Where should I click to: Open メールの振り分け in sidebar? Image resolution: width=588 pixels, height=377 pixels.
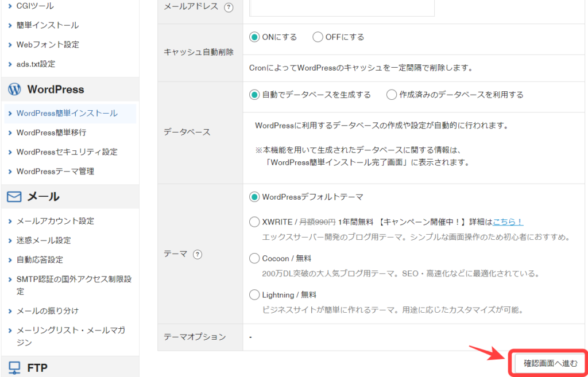click(48, 310)
